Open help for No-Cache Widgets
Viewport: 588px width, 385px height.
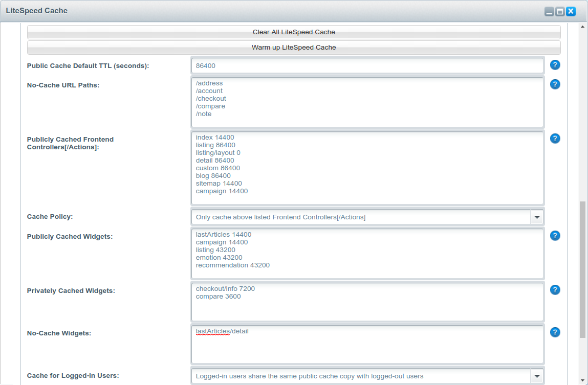coord(555,332)
